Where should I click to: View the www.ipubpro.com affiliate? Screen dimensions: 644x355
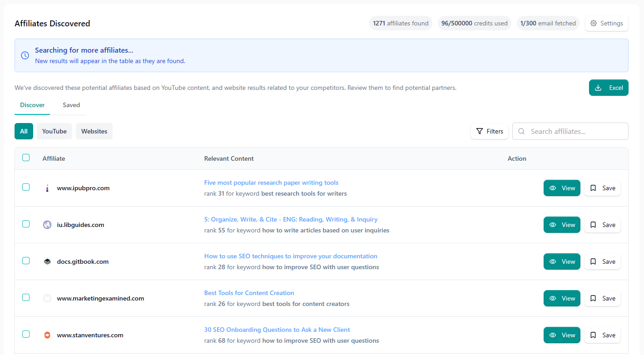point(561,188)
